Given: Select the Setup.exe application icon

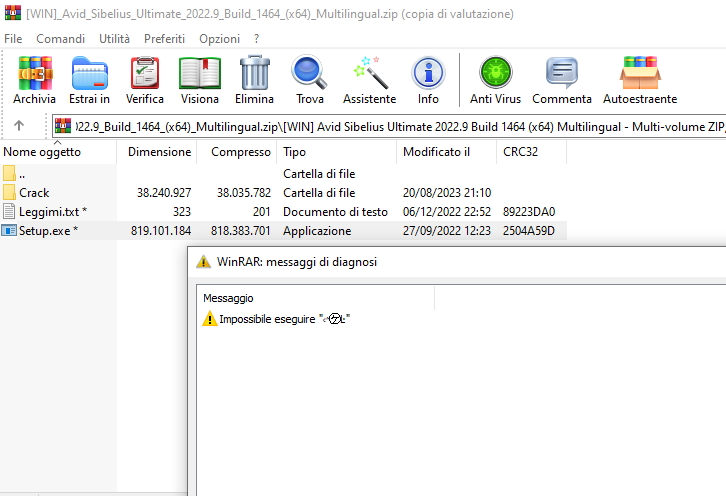Looking at the screenshot, I should point(9,231).
